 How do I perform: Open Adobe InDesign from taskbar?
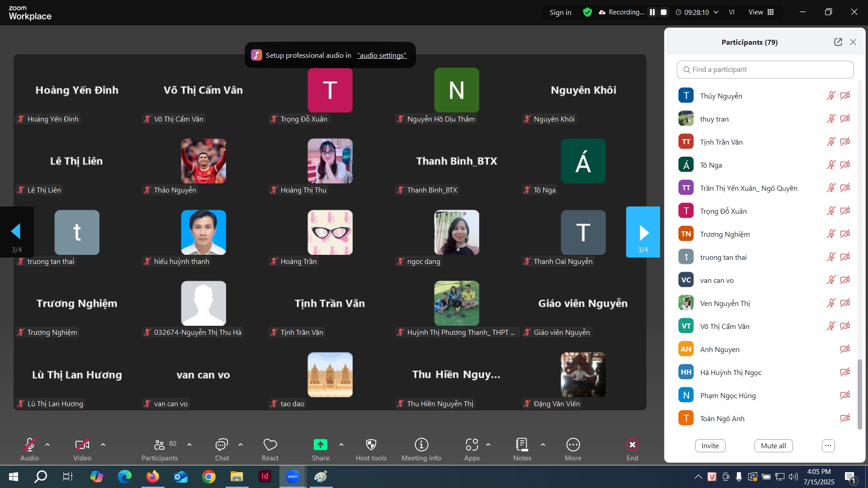click(x=265, y=476)
